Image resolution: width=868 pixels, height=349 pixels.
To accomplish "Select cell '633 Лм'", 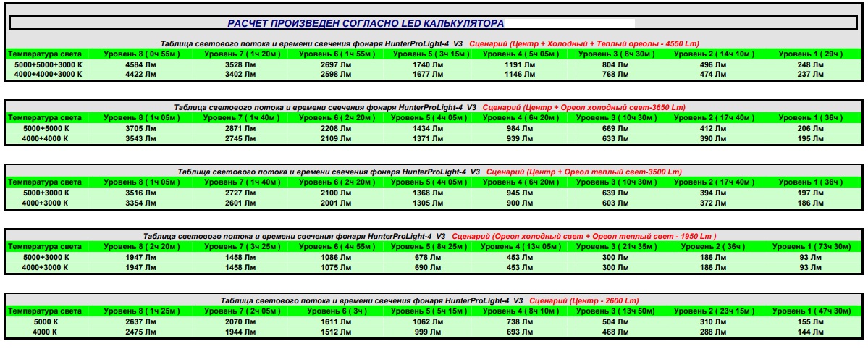I will tap(616, 138).
